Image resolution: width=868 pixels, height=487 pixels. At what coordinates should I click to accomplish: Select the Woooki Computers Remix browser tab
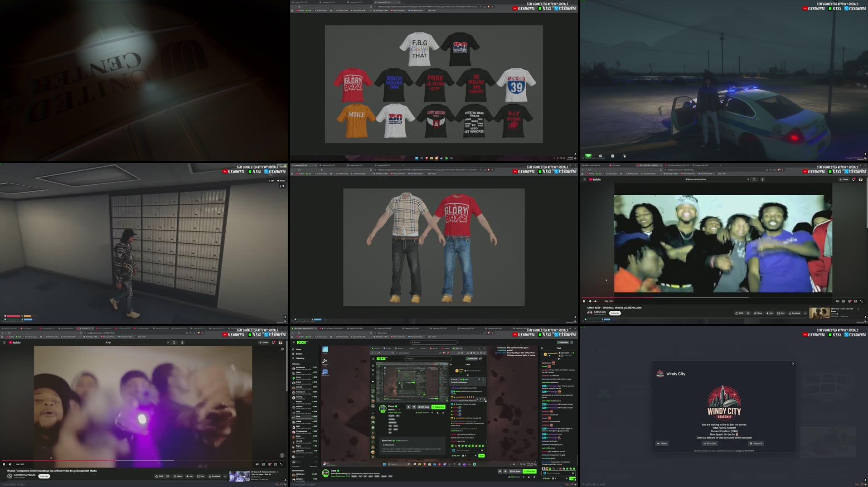pyautogui.click(x=85, y=329)
